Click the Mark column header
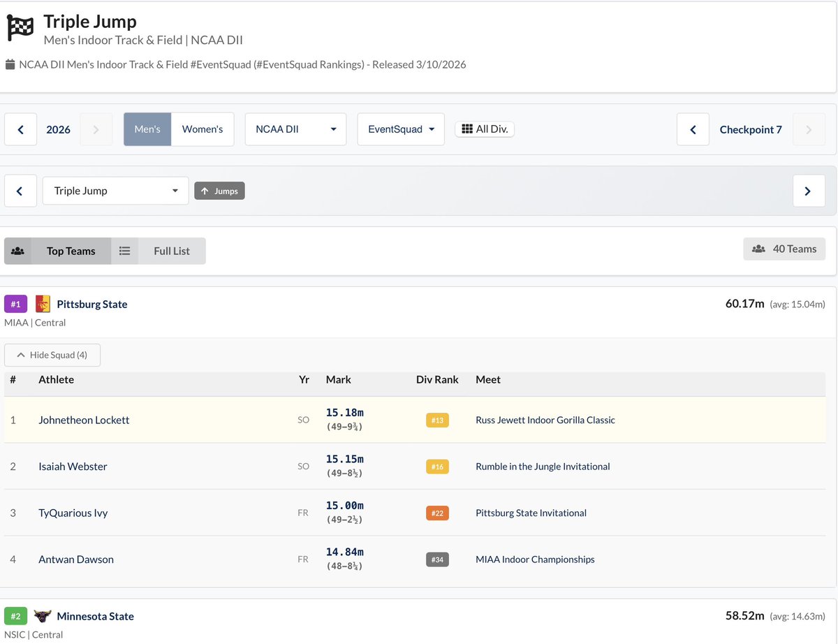The width and height of the screenshot is (838, 644). pos(339,379)
